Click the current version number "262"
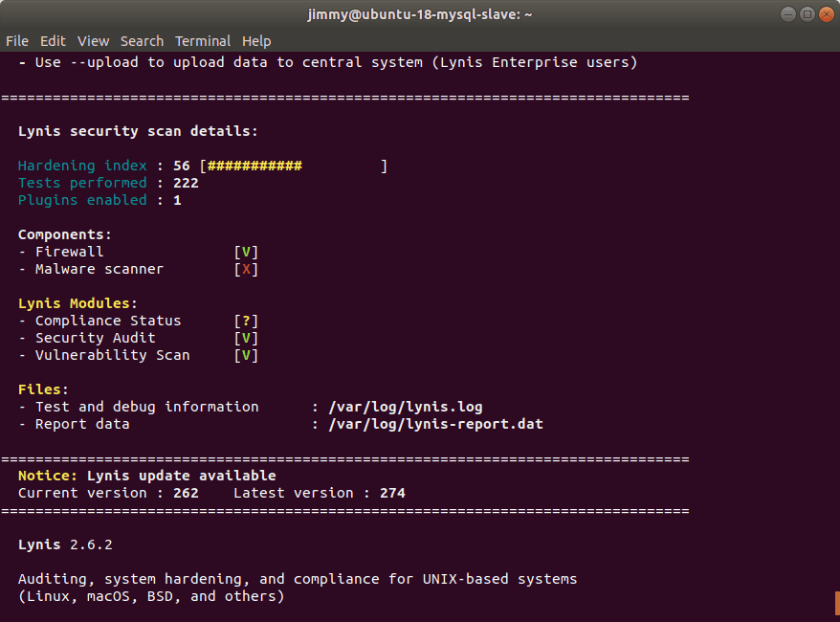Screen dimensions: 840x622 (186, 493)
